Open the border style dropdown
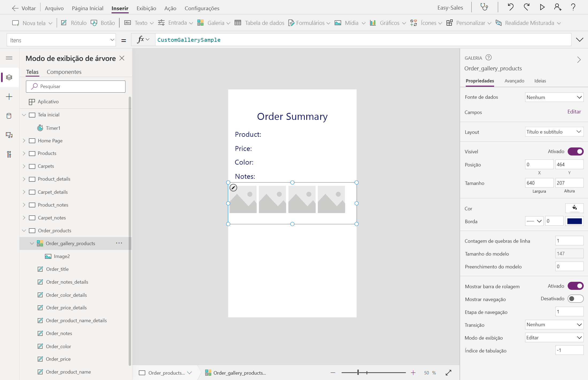The width and height of the screenshot is (588, 380). coord(534,221)
